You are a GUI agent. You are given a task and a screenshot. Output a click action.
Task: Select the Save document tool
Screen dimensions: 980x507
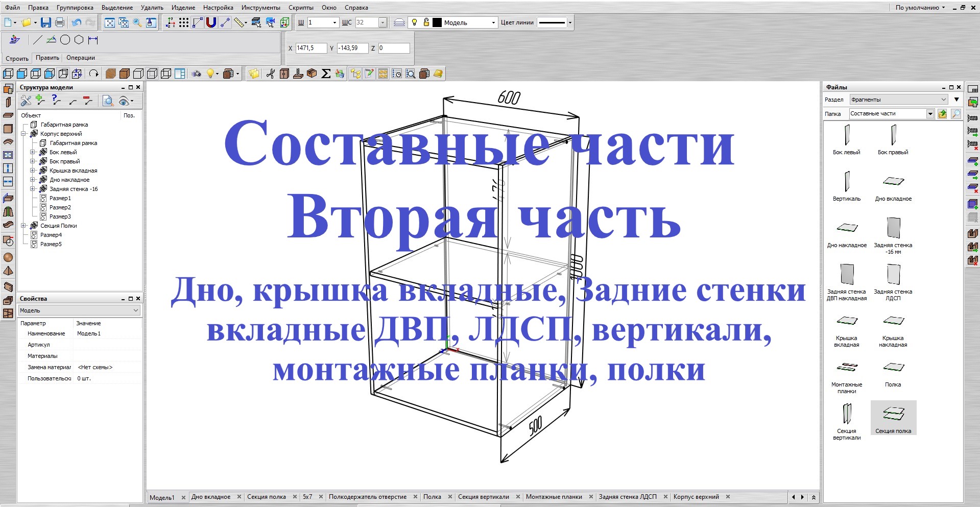click(46, 22)
